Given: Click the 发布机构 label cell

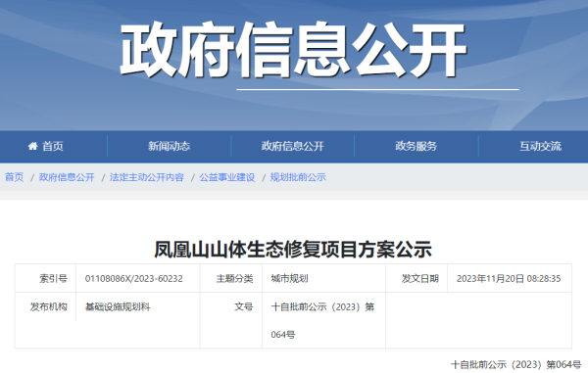Looking at the screenshot, I should coord(49,306).
